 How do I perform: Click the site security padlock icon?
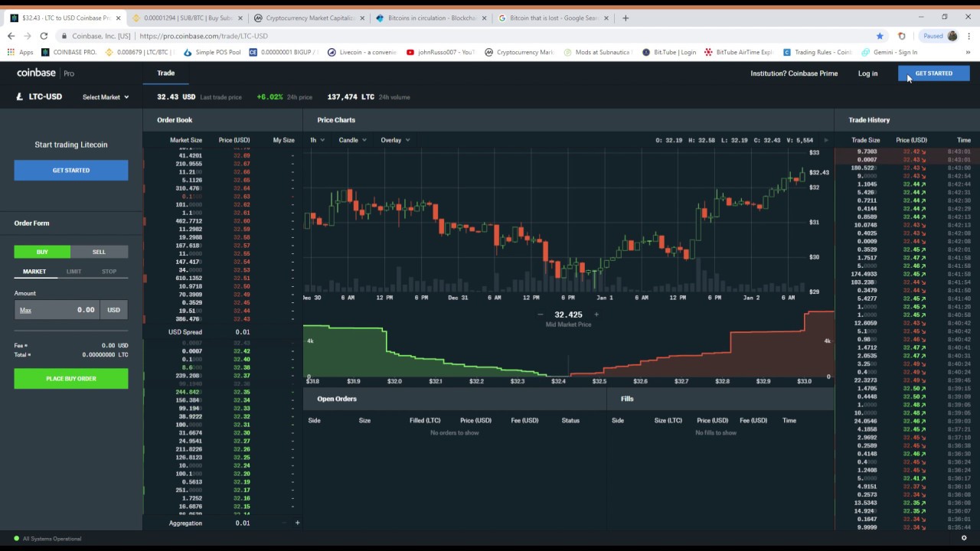point(64,36)
